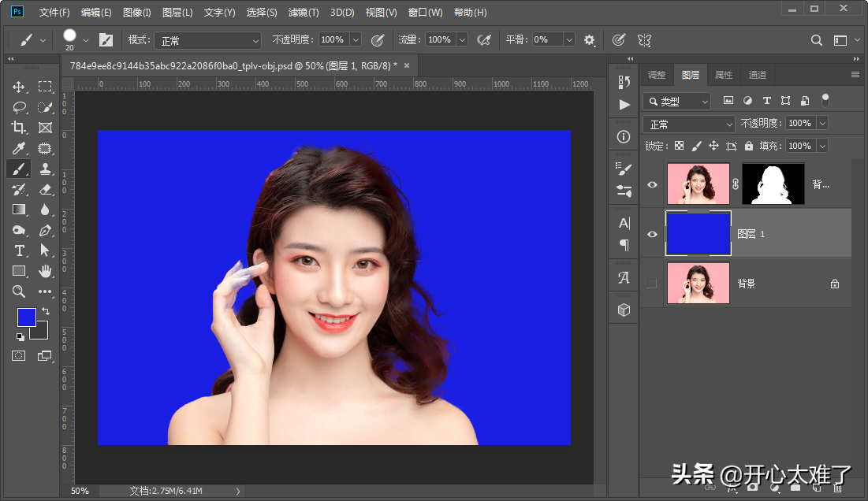
Task: Show the 背景 layer visibility
Action: coord(652,284)
